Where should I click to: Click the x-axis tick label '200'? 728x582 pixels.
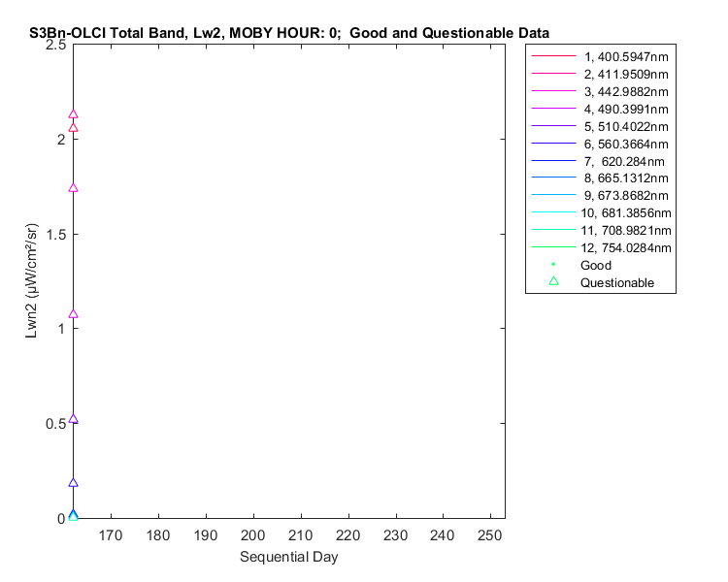pos(253,535)
